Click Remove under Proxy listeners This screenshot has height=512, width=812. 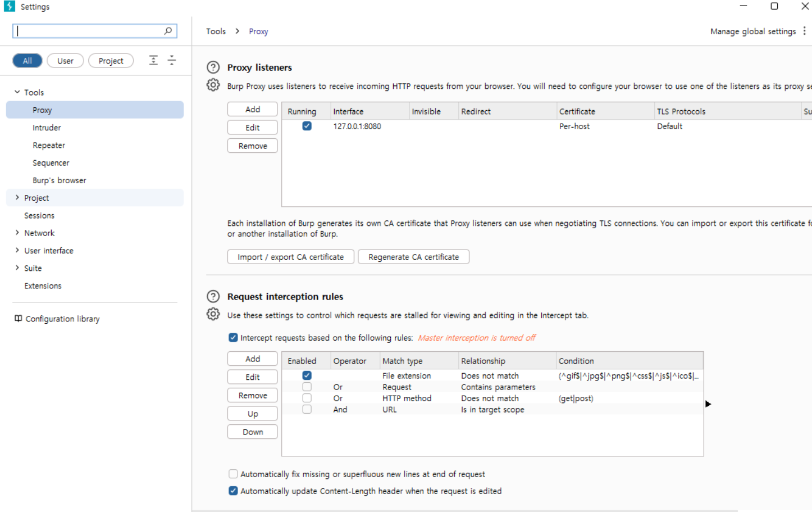[x=253, y=146]
